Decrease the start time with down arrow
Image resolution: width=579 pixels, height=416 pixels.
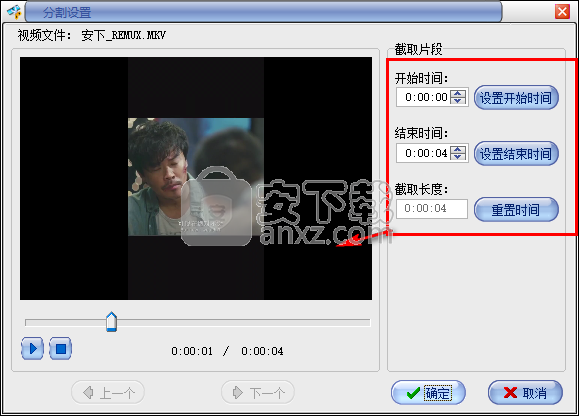coord(458,101)
